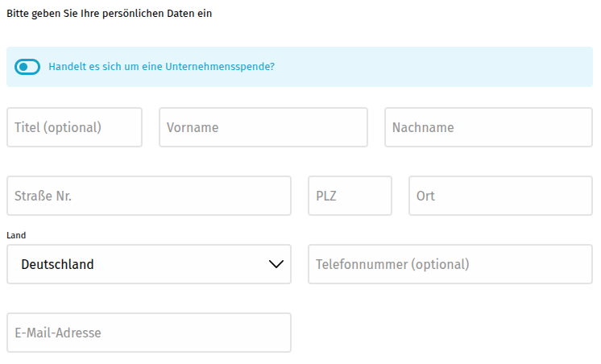This screenshot has height=364, width=601.
Task: Click the chevron arrow in the Land dropdown
Action: coord(276,264)
